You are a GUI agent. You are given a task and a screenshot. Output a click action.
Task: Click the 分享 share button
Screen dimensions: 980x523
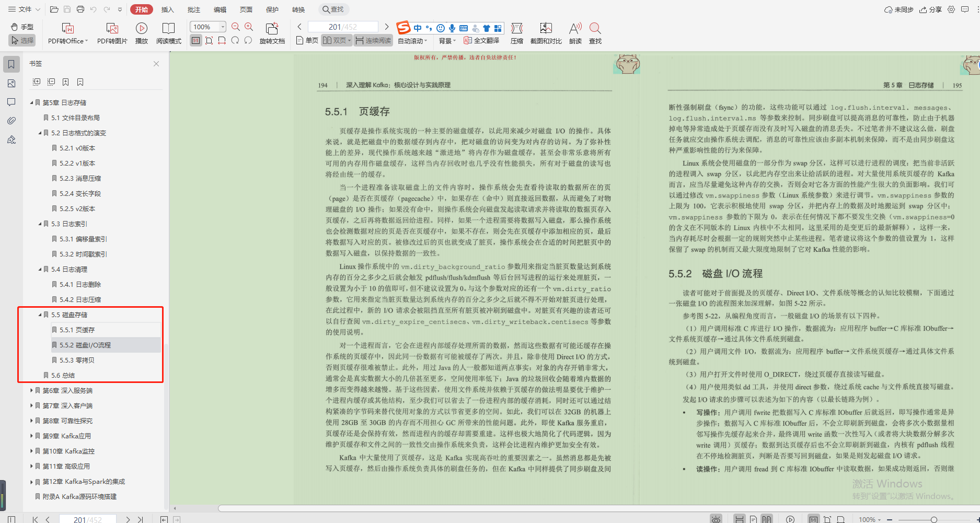(931, 9)
